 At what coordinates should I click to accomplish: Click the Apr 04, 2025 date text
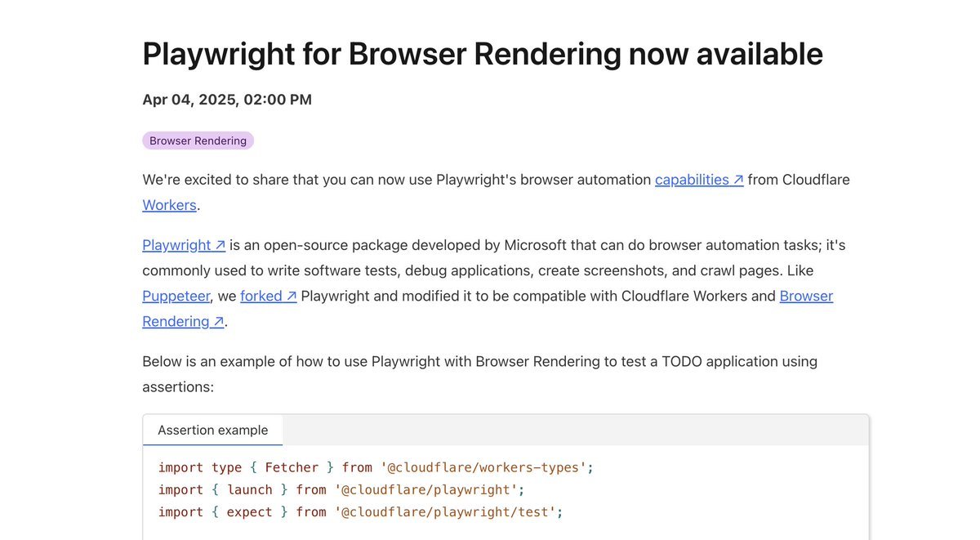227,100
